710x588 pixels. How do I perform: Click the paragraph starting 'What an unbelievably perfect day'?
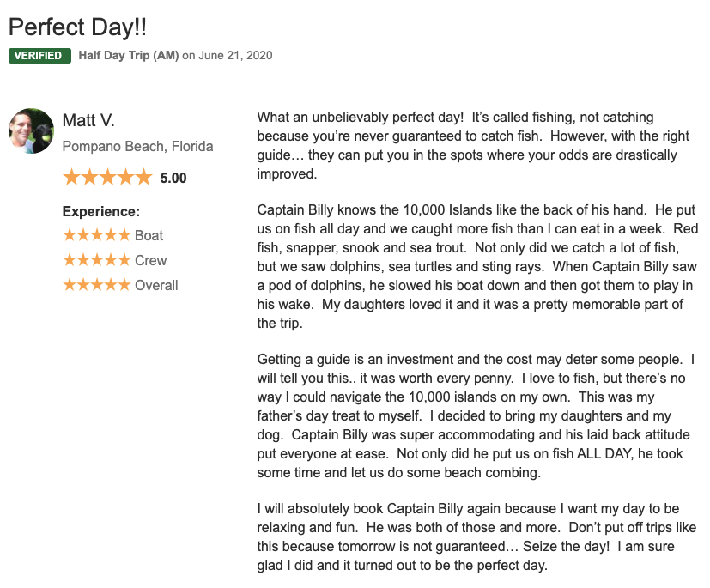[x=473, y=145]
